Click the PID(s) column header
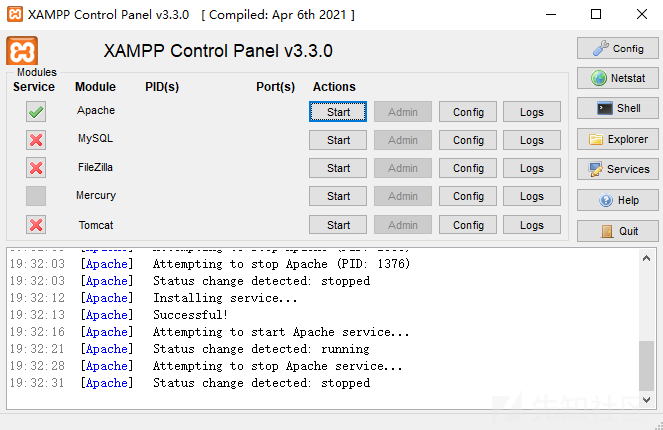 [162, 87]
